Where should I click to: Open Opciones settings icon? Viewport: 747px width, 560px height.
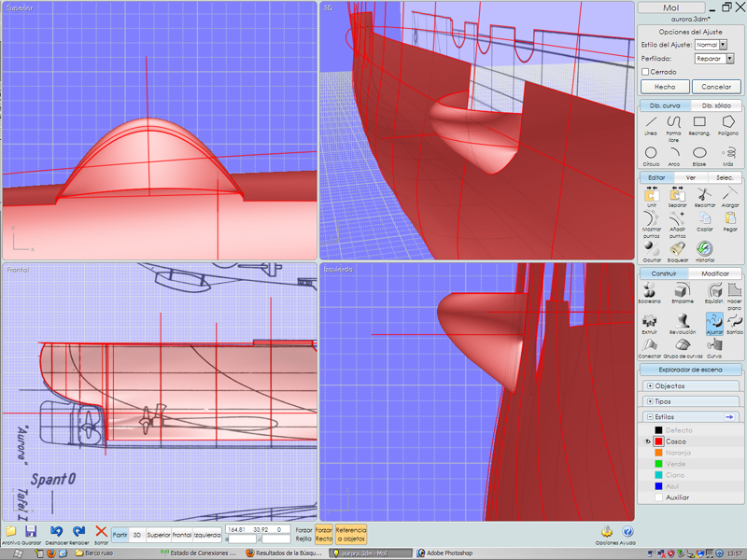(x=606, y=535)
